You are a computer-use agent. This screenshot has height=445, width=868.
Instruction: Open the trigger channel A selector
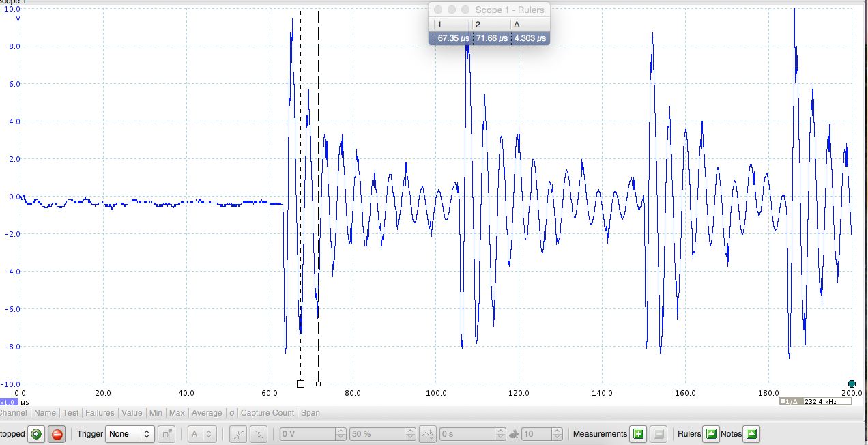(203, 434)
